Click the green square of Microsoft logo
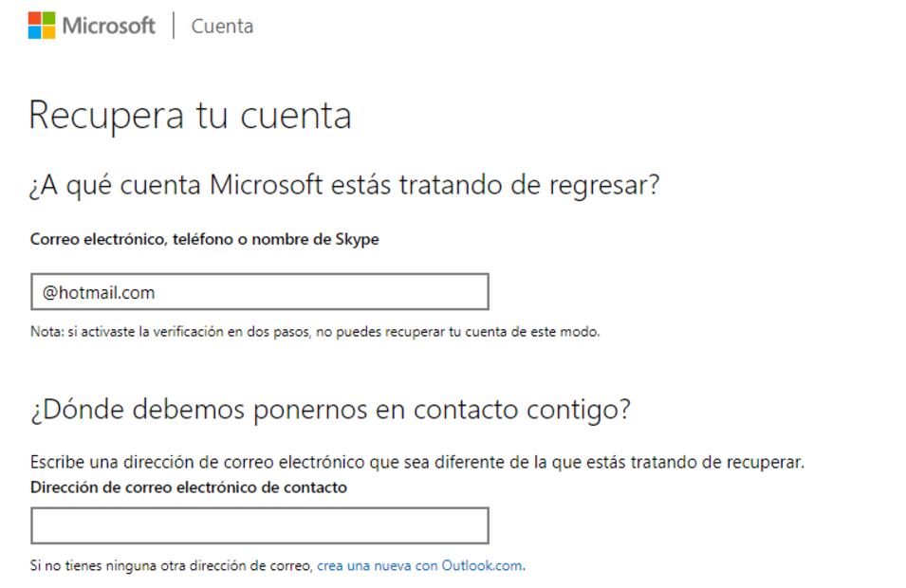 [48, 19]
